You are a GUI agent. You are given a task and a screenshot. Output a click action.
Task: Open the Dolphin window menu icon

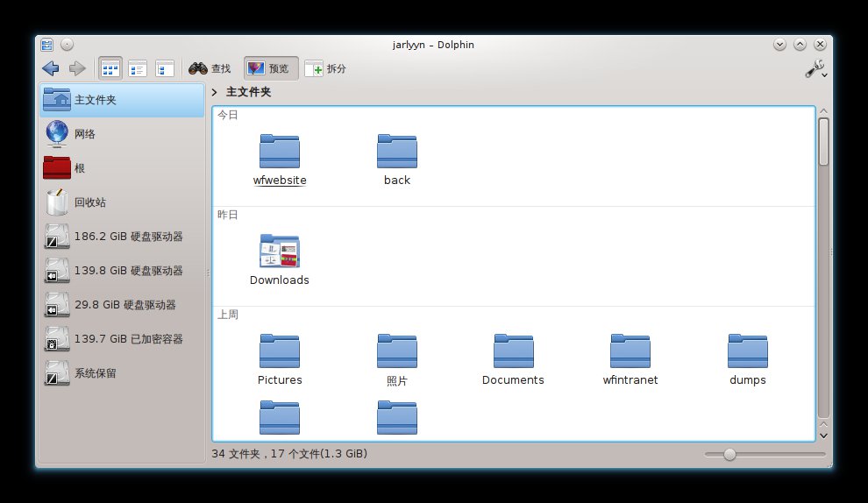[x=47, y=45]
